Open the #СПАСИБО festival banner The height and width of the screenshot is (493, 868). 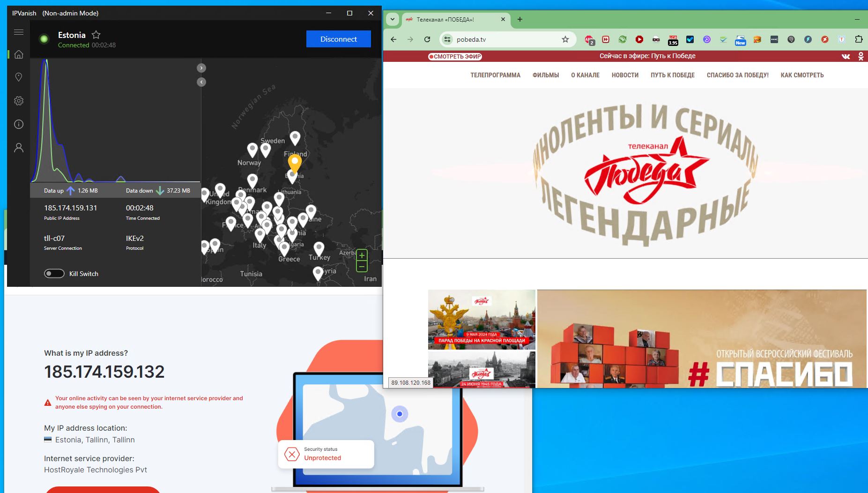pos(702,339)
